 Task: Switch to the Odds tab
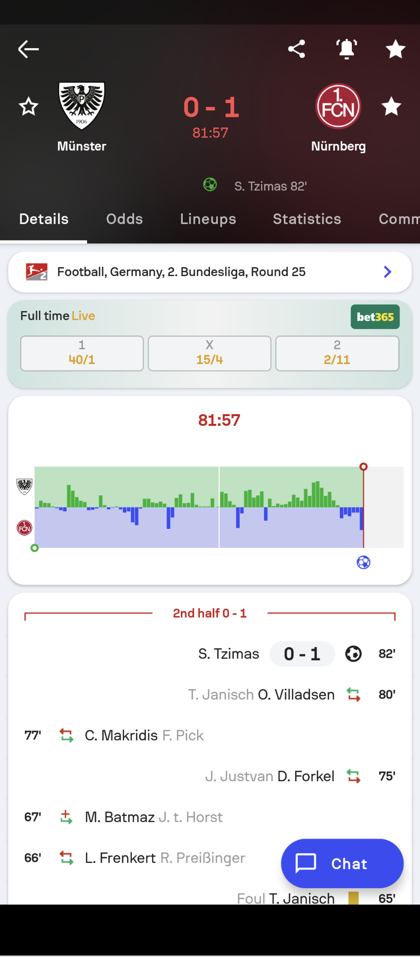124,219
